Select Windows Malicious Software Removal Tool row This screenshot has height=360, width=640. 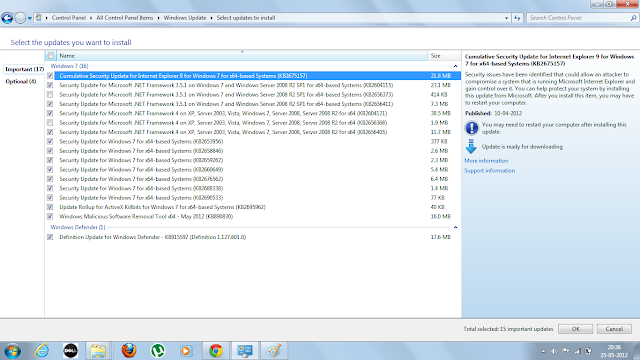coord(253,217)
